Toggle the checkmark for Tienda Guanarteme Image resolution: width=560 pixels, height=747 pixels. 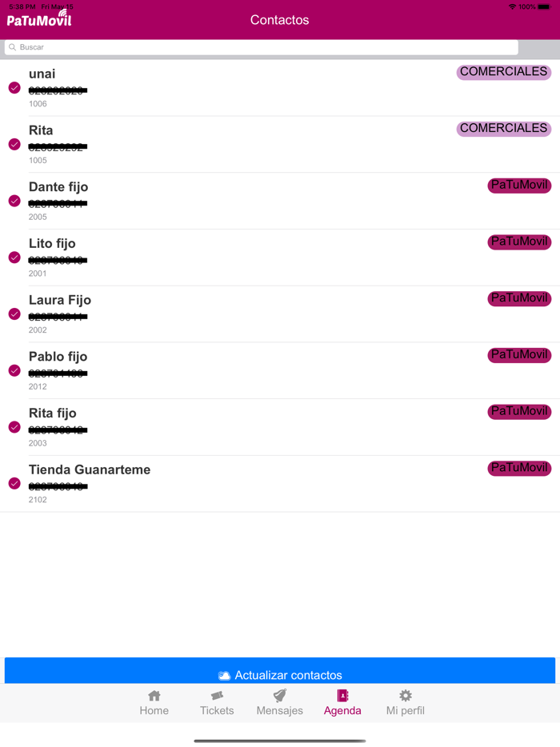[x=14, y=484]
